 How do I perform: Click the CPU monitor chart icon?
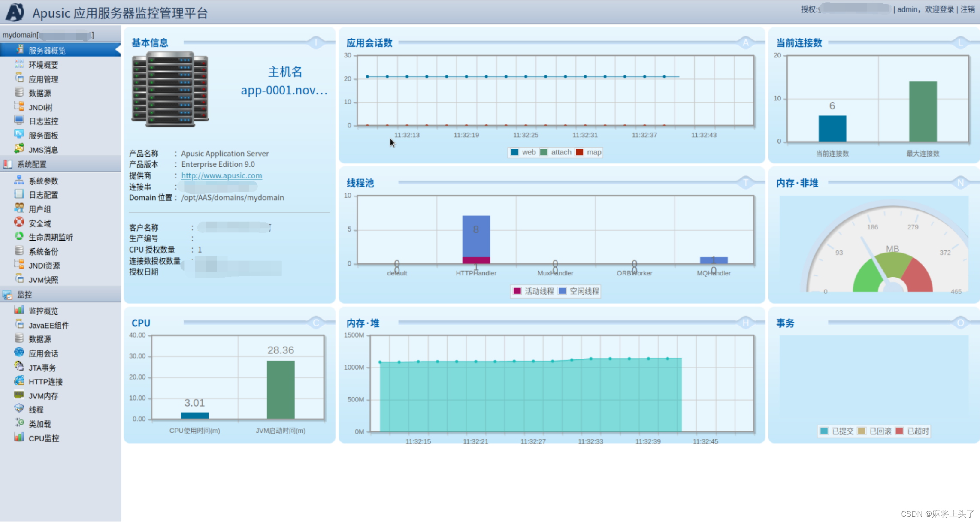(19, 437)
